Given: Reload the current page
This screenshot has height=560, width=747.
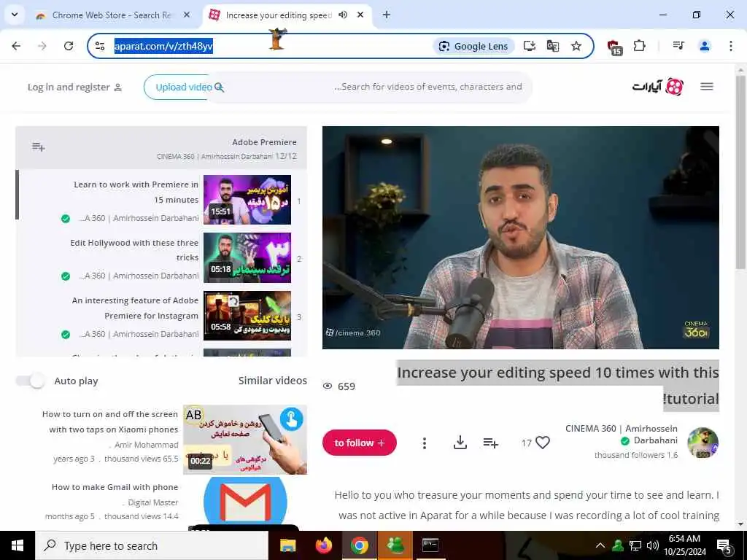Looking at the screenshot, I should pyautogui.click(x=69, y=46).
